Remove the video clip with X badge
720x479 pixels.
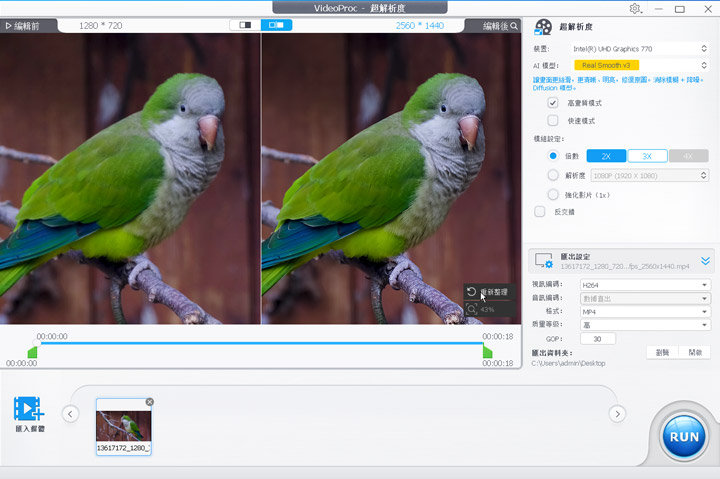150,402
